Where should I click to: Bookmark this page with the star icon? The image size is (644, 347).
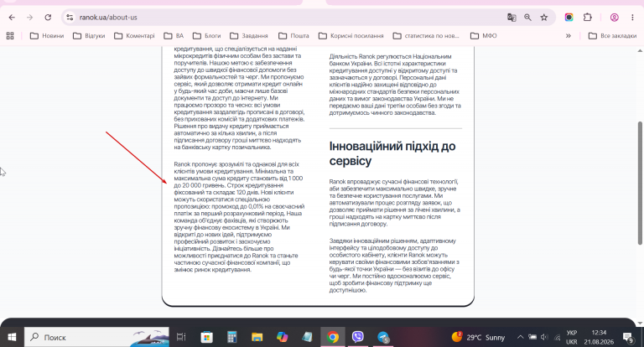[x=544, y=18]
